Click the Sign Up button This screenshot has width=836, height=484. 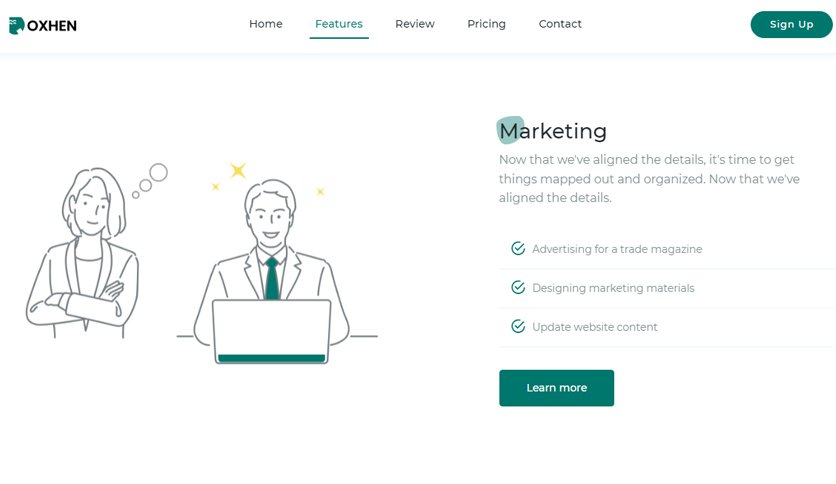coord(791,25)
